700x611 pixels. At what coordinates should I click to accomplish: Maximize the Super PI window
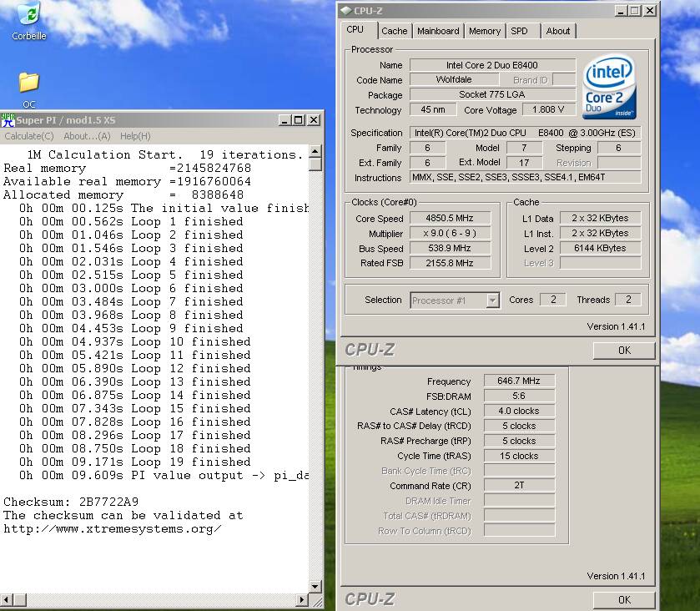tap(299, 120)
